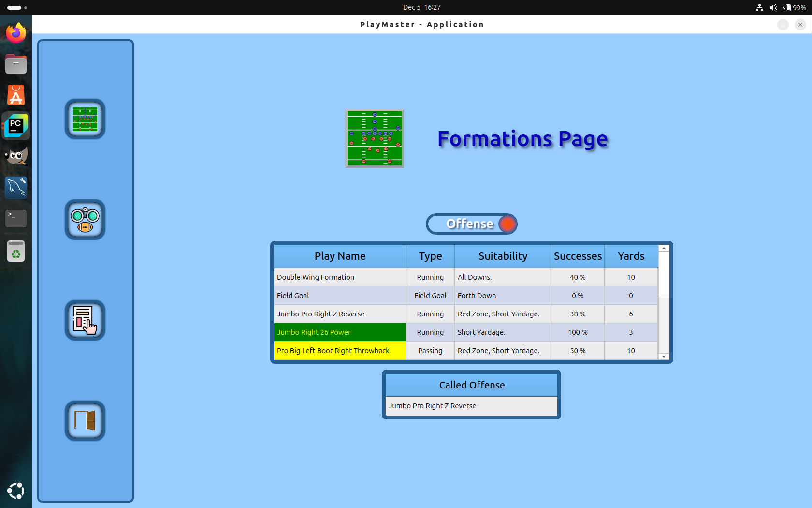The height and width of the screenshot is (508, 812).
Task: Click the Successes column header
Action: click(x=578, y=256)
